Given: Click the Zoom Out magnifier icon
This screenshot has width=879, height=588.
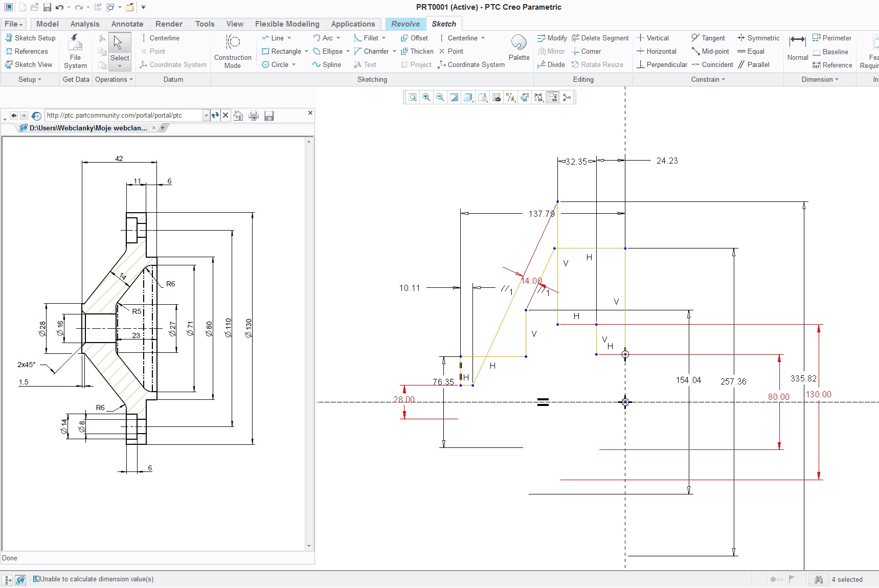Looking at the screenshot, I should [x=440, y=98].
